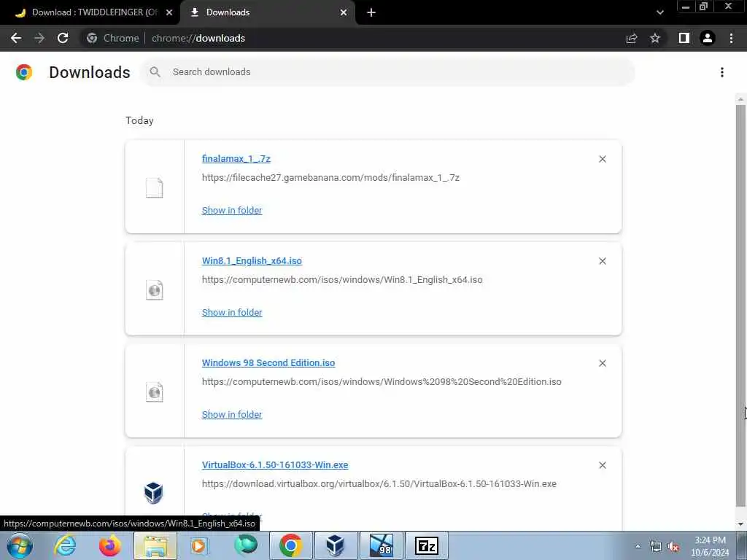Image resolution: width=747 pixels, height=560 pixels.
Task: Click the Win8.1_English_x64.iso disc file icon
Action: pyautogui.click(x=155, y=289)
